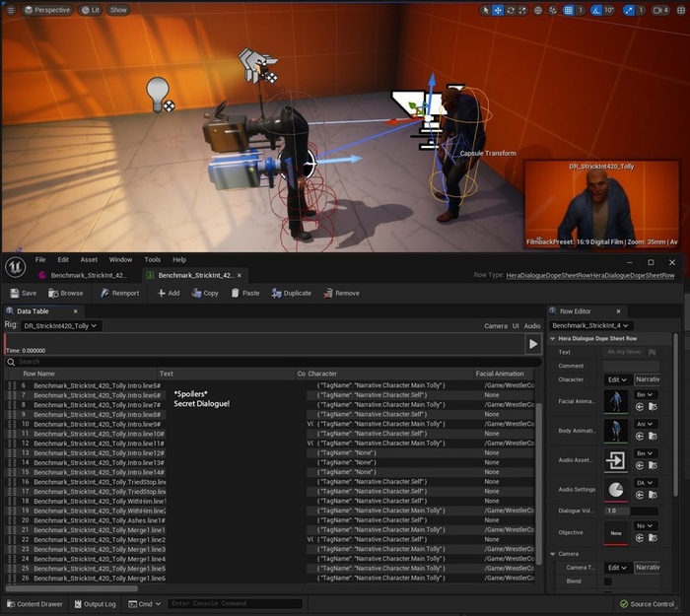
Task: Open the Asset menu
Action: (x=89, y=259)
